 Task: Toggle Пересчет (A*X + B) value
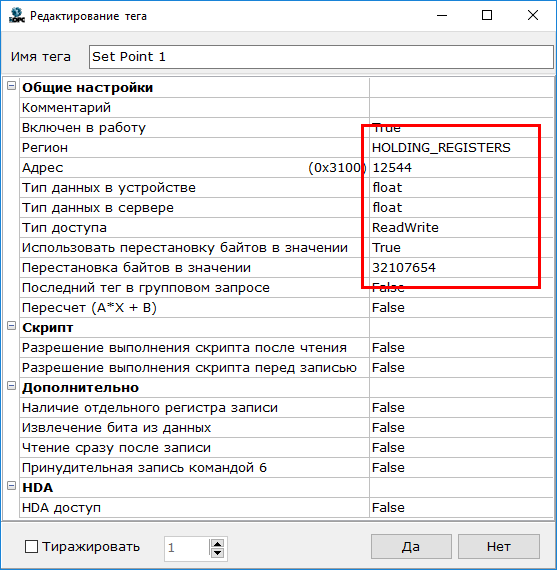[x=461, y=308]
